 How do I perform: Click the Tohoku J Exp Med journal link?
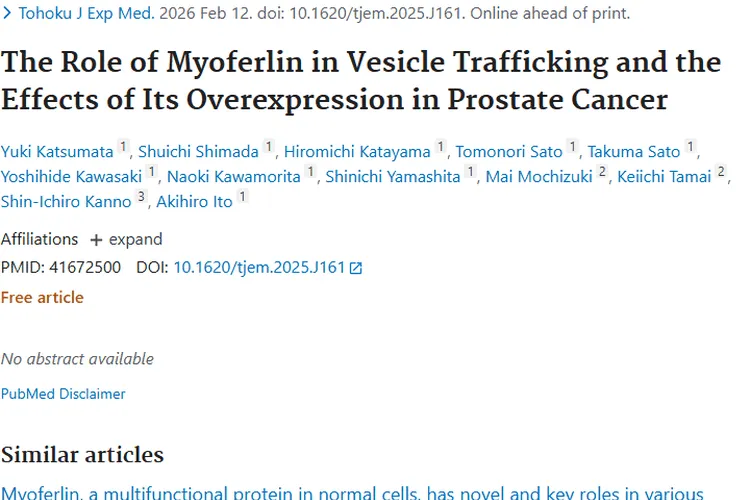[x=85, y=15]
